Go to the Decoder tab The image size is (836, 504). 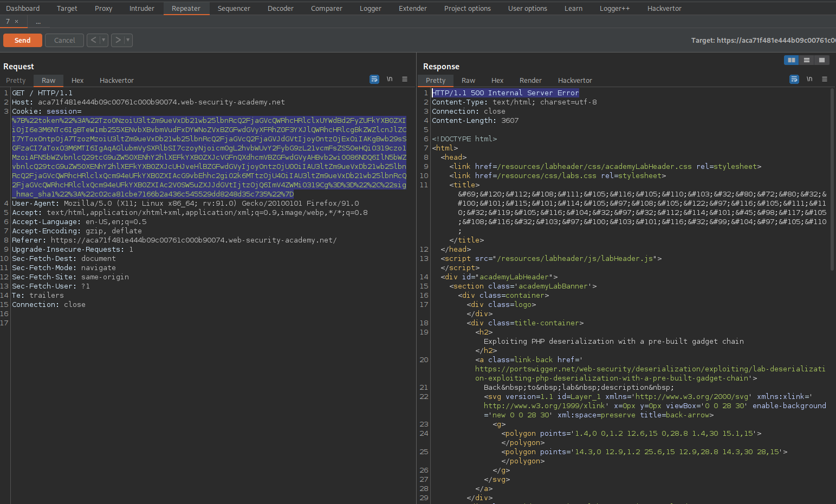click(x=281, y=8)
